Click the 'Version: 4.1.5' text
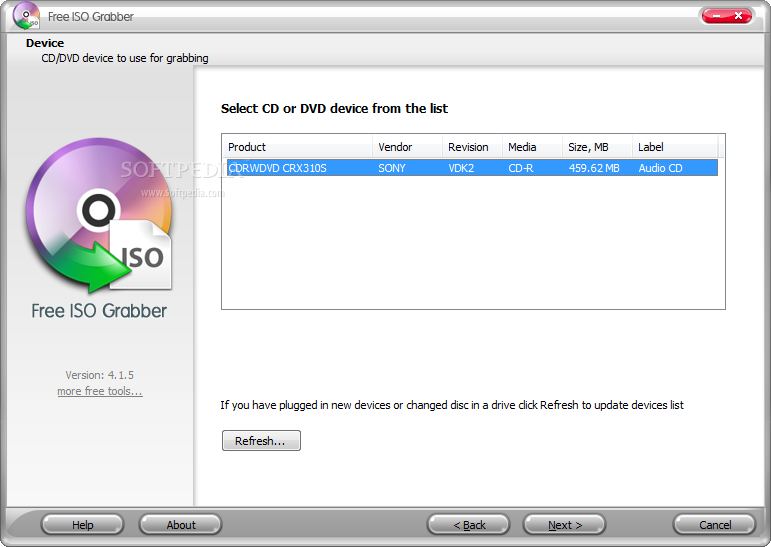 (x=100, y=375)
